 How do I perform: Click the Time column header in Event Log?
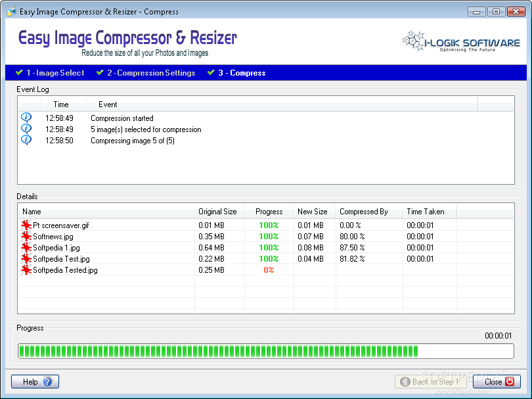tap(64, 105)
